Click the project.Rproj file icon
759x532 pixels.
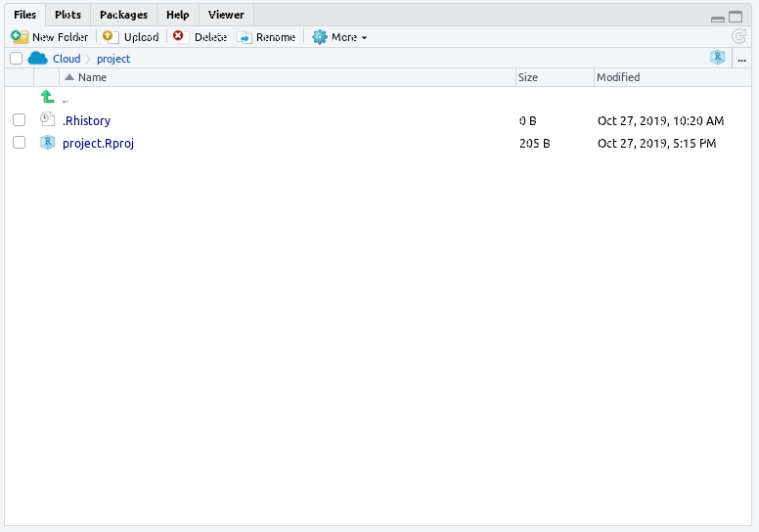coord(47,143)
